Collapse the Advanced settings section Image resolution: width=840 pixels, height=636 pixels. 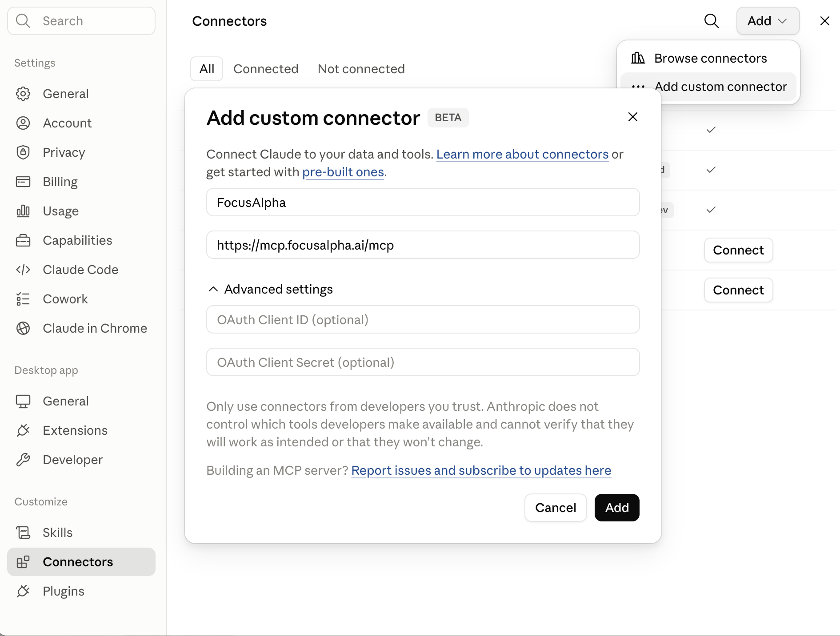pyautogui.click(x=270, y=289)
